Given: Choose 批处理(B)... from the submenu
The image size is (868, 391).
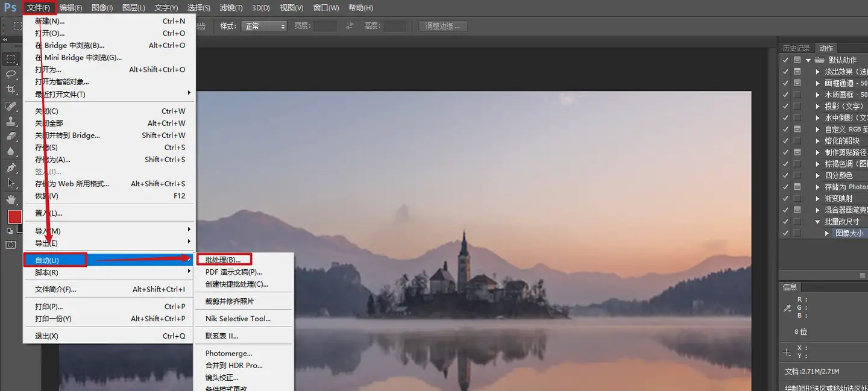Looking at the screenshot, I should click(x=223, y=260).
